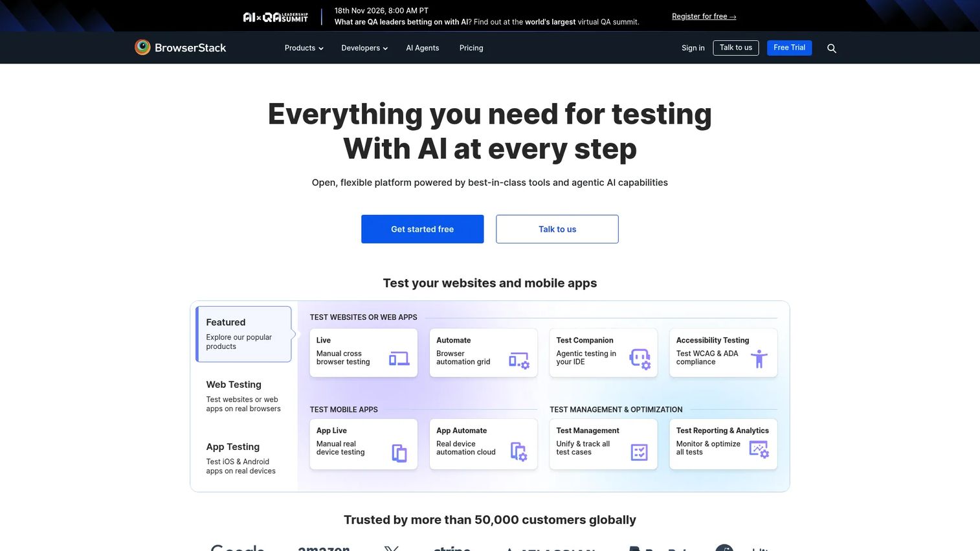Click the Accessibility Testing person icon
The height and width of the screenshot is (551, 980).
(759, 359)
